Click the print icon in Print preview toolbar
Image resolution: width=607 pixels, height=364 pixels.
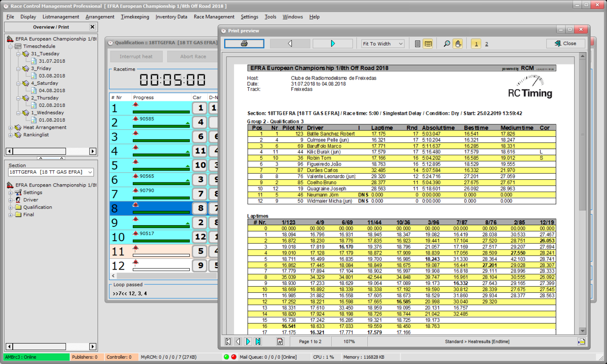[244, 43]
